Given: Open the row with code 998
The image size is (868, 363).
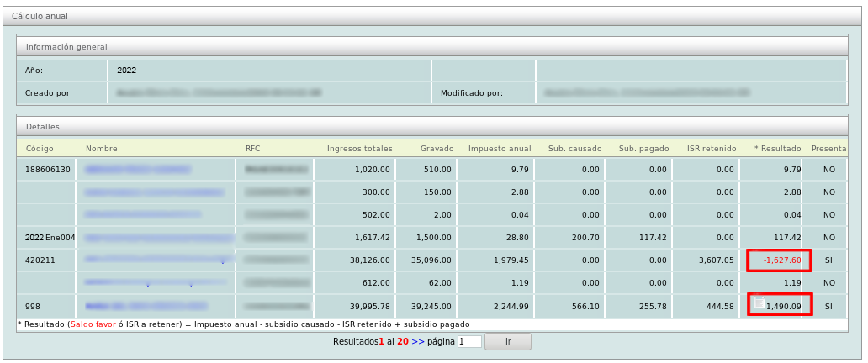Looking at the screenshot, I should [33, 307].
